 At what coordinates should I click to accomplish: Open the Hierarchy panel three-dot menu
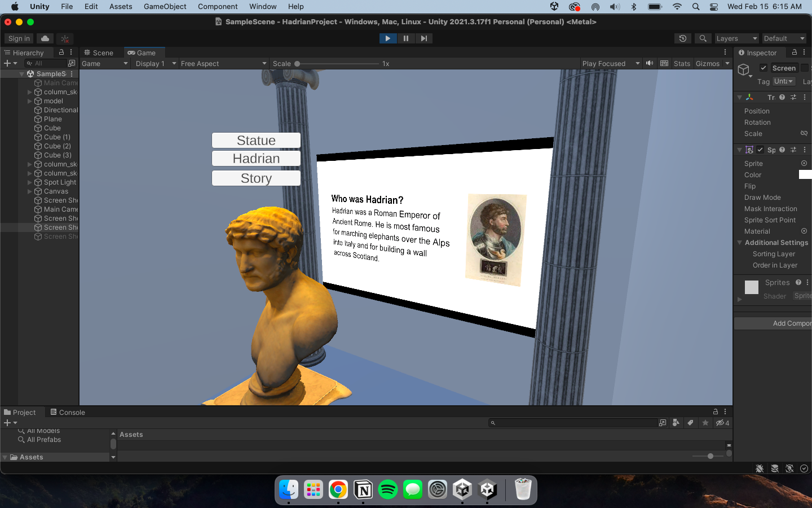click(71, 52)
